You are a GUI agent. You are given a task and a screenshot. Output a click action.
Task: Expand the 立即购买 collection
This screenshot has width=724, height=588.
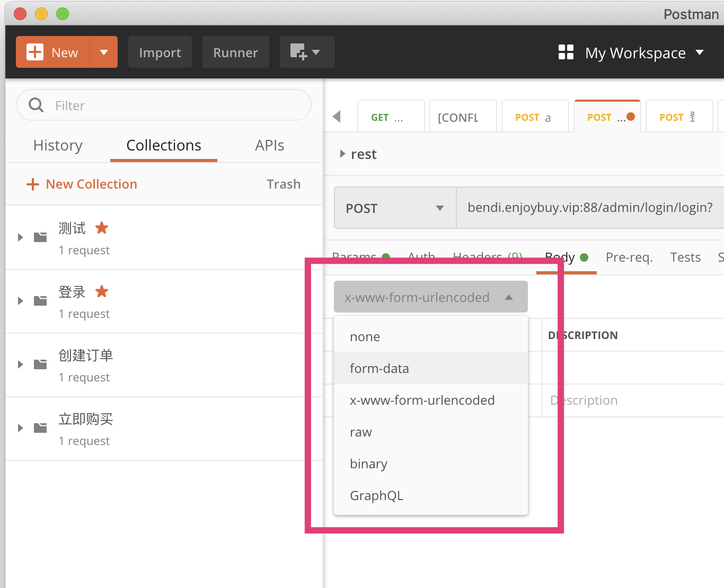pyautogui.click(x=21, y=428)
